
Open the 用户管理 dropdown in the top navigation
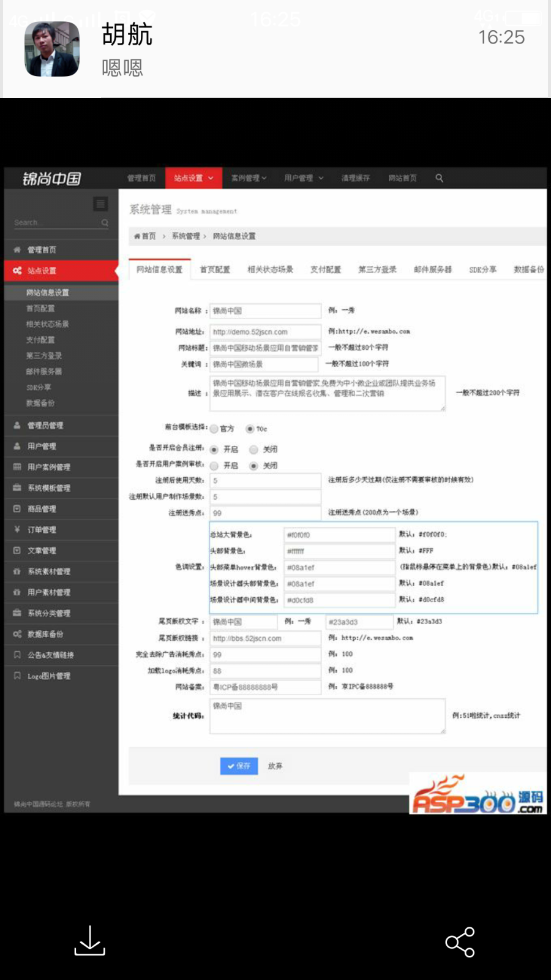pos(304,178)
